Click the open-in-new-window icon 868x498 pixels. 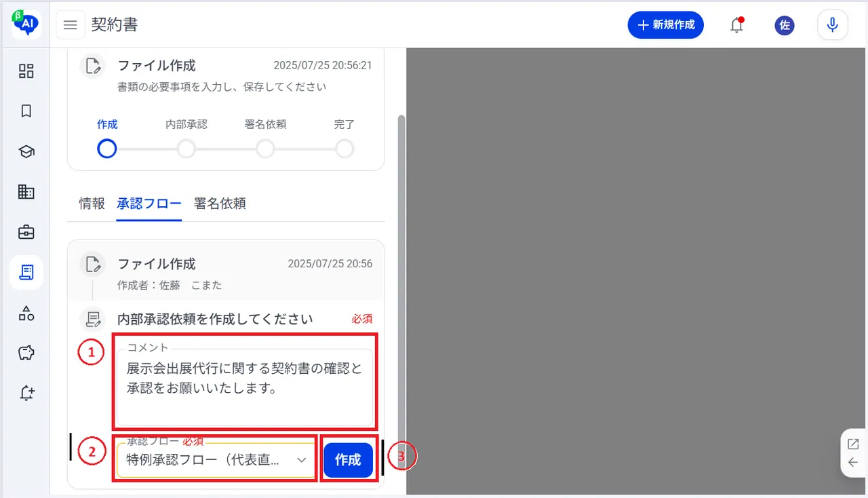pyautogui.click(x=853, y=444)
